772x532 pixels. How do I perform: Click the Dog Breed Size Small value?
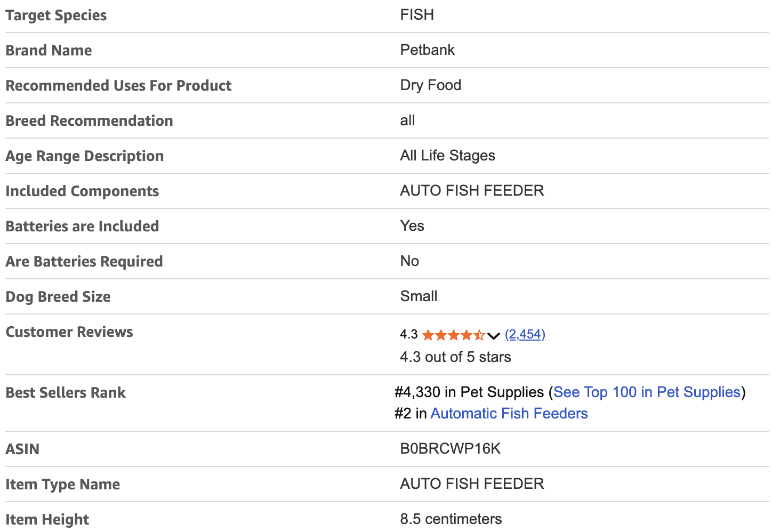tap(419, 296)
